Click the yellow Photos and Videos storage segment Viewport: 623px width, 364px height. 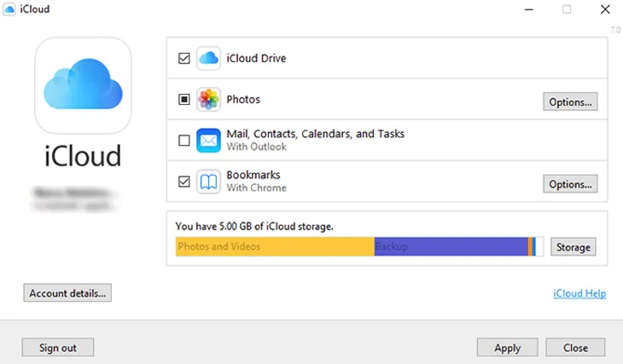click(x=275, y=247)
